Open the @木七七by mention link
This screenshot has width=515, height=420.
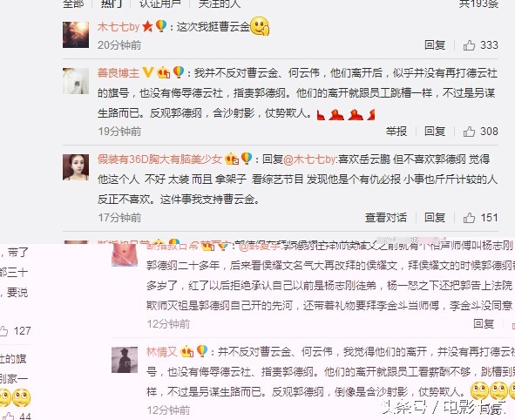pyautogui.click(x=309, y=159)
